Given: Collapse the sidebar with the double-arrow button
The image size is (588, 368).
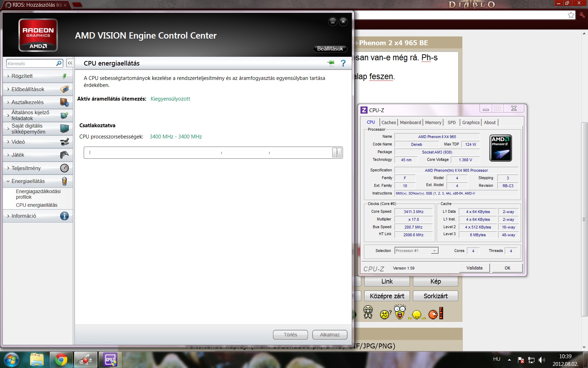Looking at the screenshot, I should (70, 63).
